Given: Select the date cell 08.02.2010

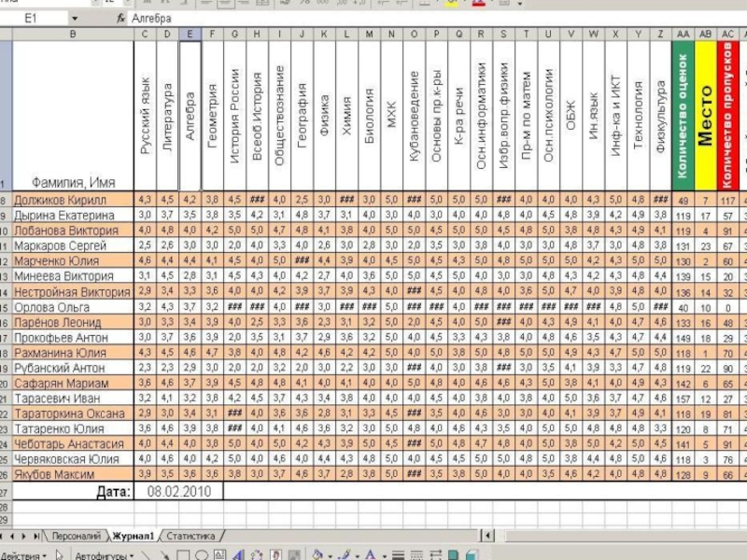Looking at the screenshot, I should click(178, 492).
